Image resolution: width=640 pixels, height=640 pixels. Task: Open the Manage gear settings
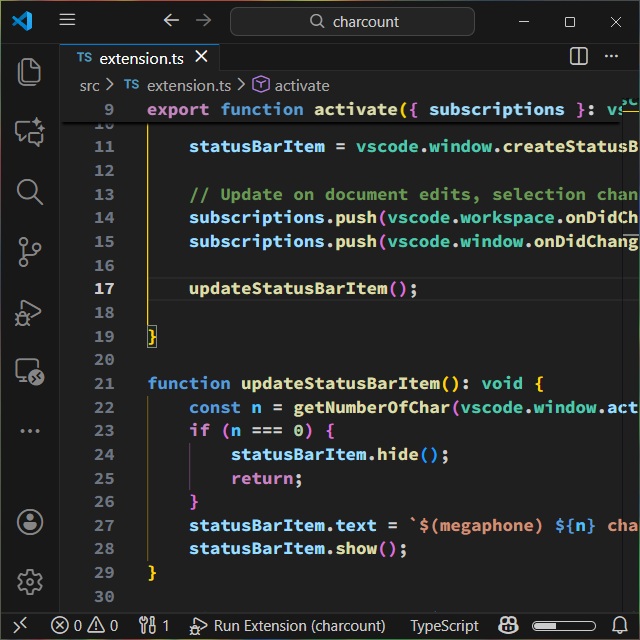29,581
